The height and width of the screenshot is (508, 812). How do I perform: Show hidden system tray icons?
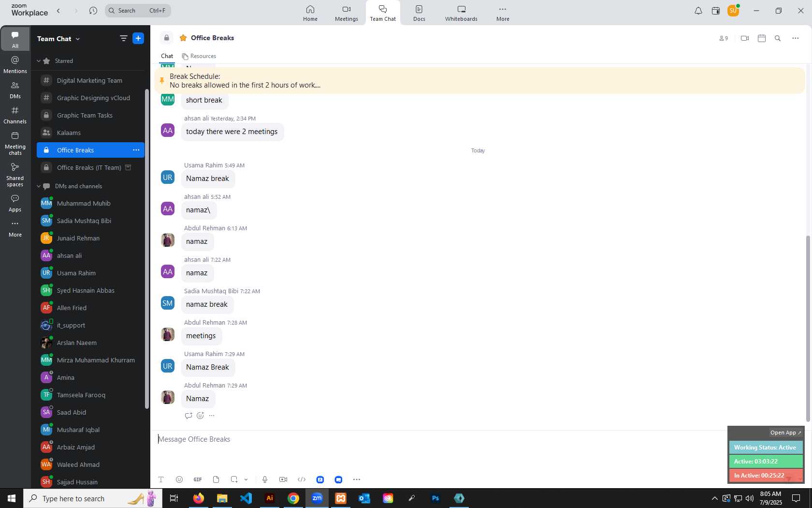(714, 498)
